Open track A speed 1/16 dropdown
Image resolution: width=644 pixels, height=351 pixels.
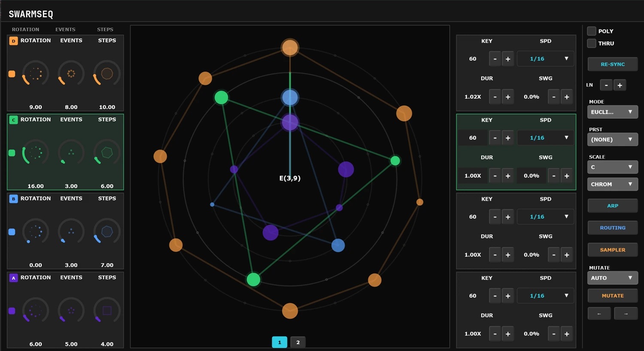coord(545,296)
